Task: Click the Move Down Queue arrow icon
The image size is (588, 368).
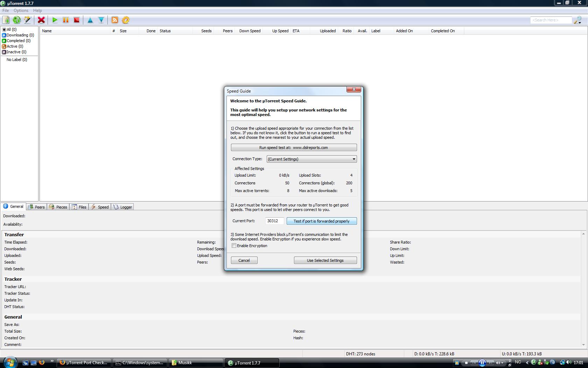Action: point(101,20)
